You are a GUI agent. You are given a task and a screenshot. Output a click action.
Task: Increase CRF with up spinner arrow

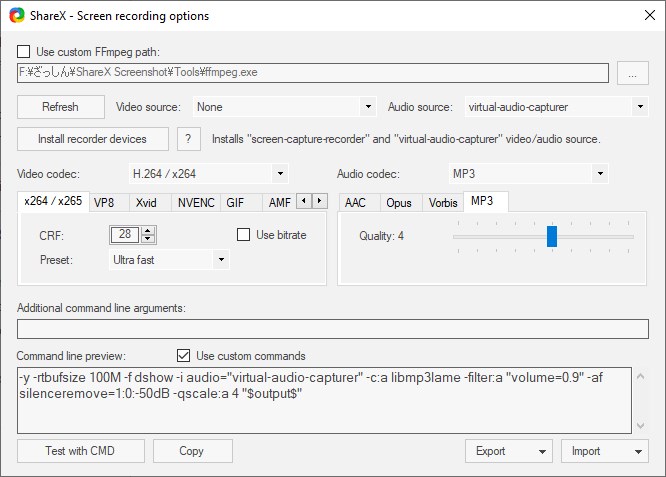pos(148,231)
